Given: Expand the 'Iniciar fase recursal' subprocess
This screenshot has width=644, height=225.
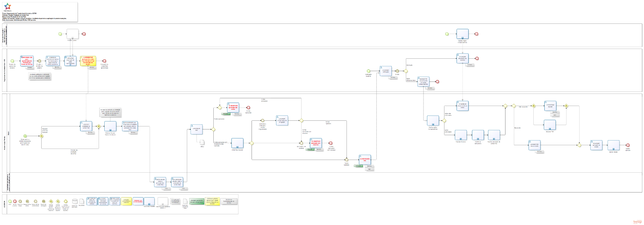Looking at the screenshot, I should (x=237, y=143).
